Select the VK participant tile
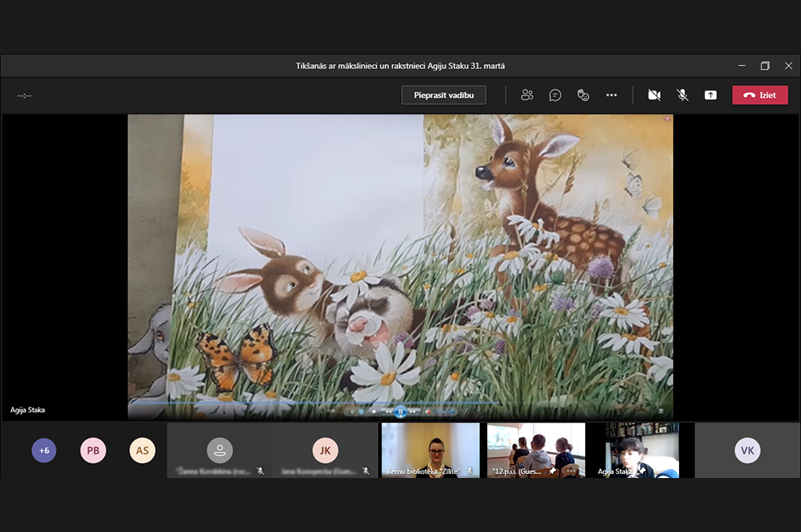Screen dimensions: 801x532 click(747, 450)
